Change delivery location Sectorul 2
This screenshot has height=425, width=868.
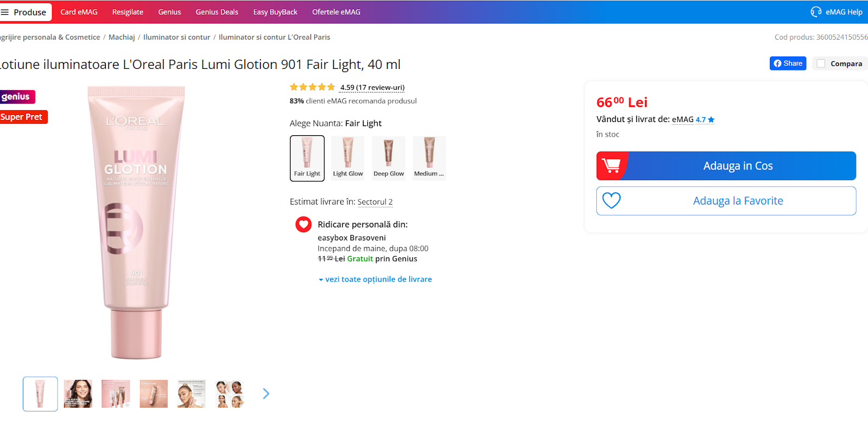(375, 202)
